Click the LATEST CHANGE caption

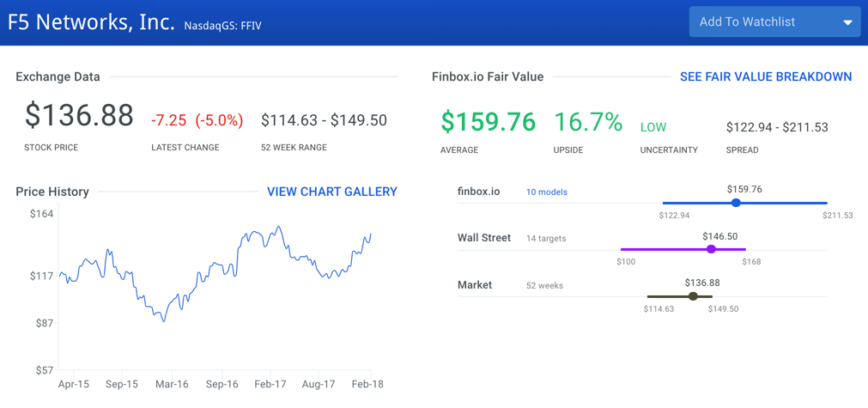(x=185, y=148)
